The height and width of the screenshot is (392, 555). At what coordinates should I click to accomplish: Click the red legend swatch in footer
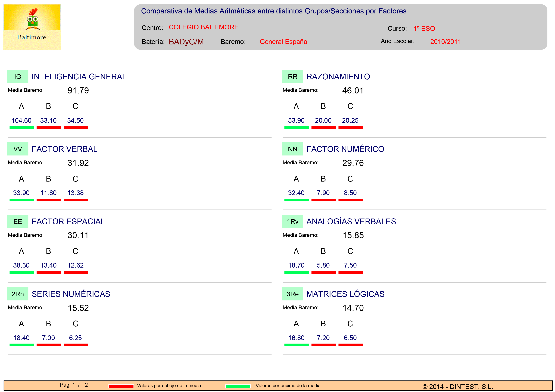pos(121,386)
